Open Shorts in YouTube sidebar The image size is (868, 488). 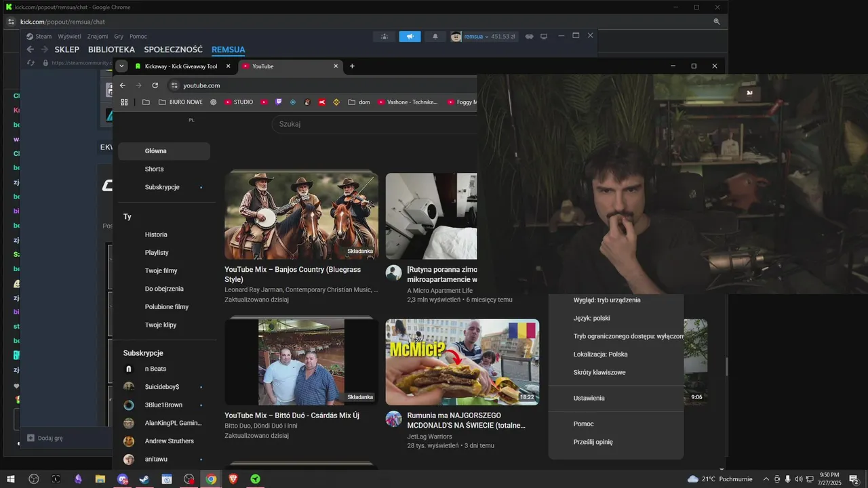click(x=164, y=169)
